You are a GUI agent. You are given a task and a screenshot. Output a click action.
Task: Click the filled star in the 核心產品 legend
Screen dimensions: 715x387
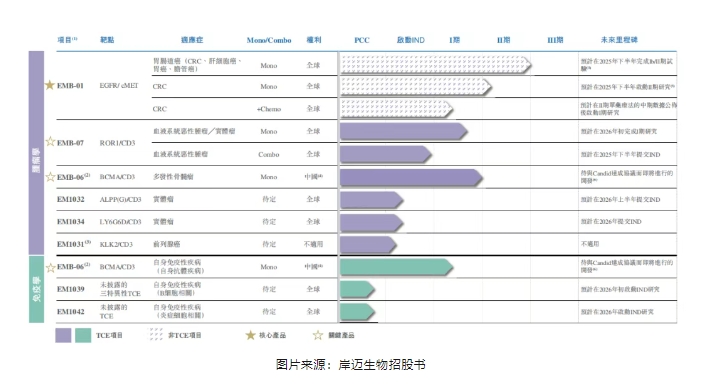coord(250,335)
